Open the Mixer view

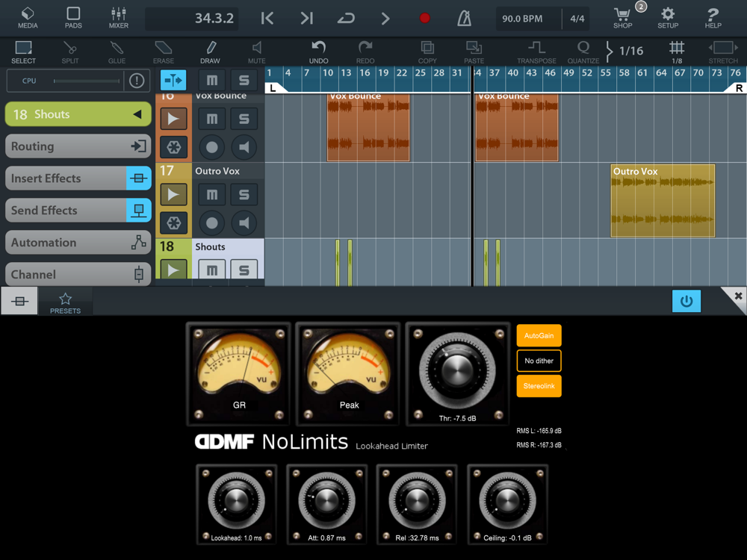click(119, 18)
